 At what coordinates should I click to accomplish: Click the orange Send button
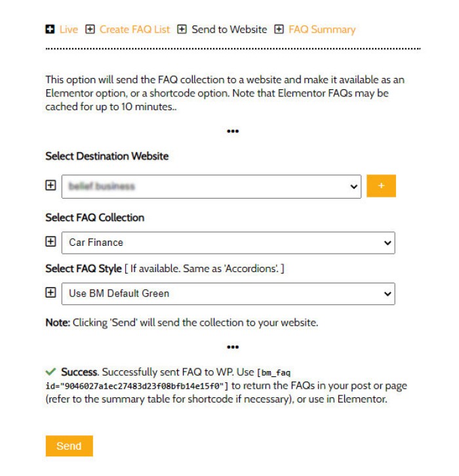tap(69, 446)
